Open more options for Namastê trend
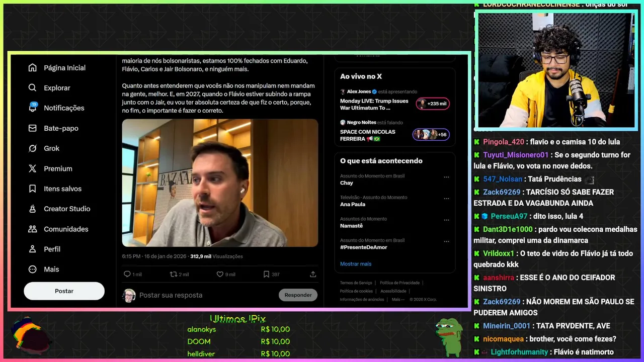Screen dimensions: 644x362 click(446, 220)
